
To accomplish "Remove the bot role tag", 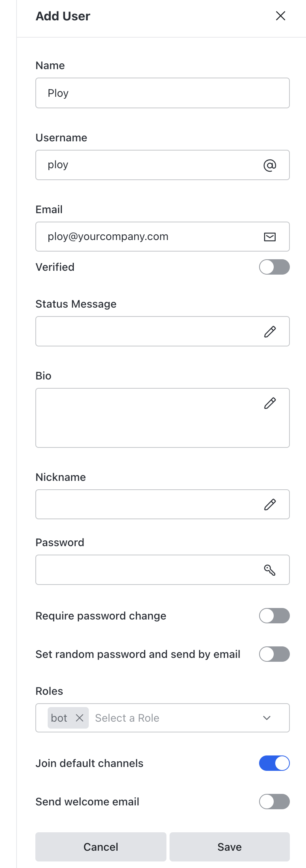I will [x=80, y=718].
